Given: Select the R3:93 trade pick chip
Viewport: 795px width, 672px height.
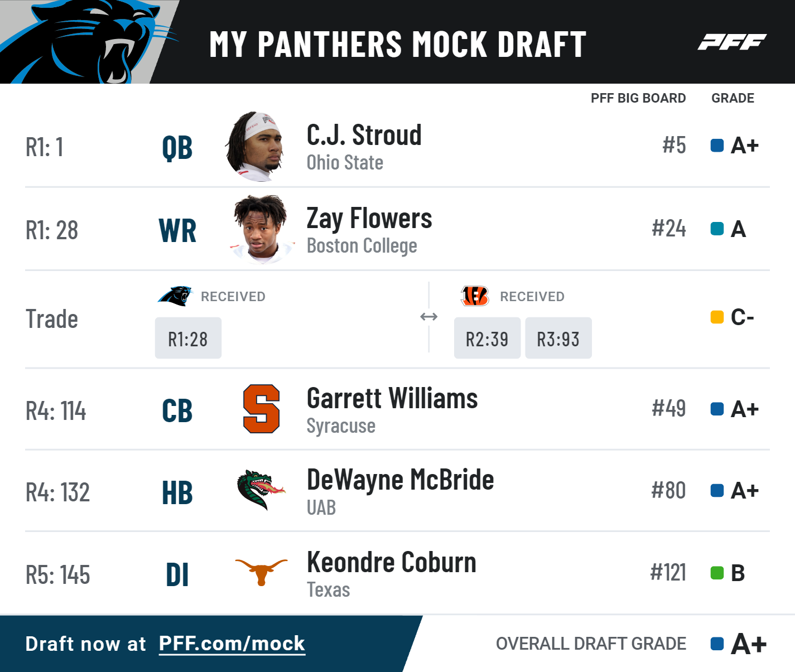Looking at the screenshot, I should [x=558, y=338].
